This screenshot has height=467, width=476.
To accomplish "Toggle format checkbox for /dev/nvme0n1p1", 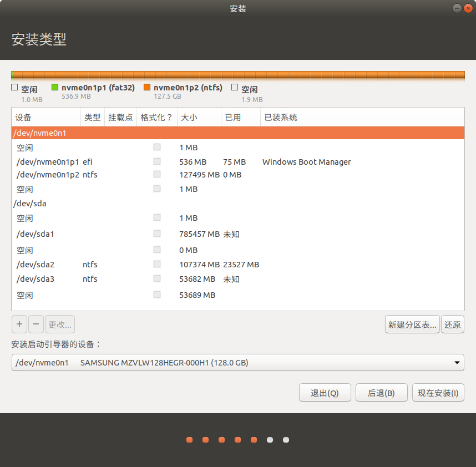I will (157, 161).
